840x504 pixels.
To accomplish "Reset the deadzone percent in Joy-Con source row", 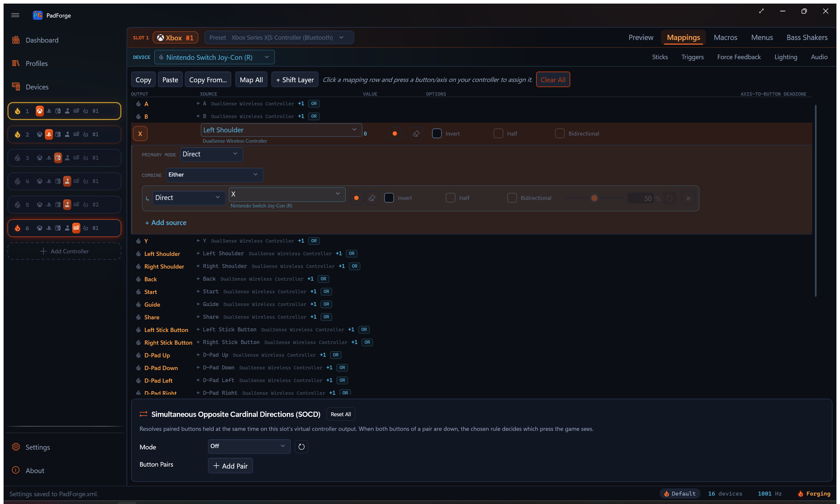I will [x=670, y=198].
